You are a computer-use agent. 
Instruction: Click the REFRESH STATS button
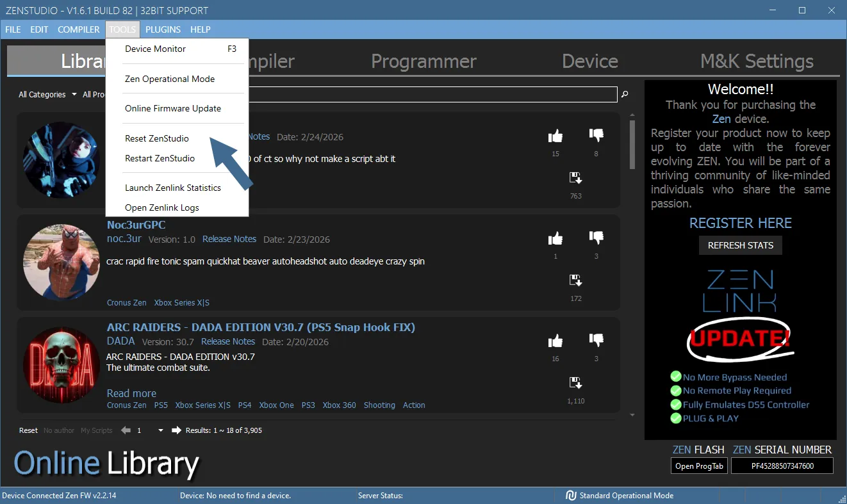coord(741,245)
